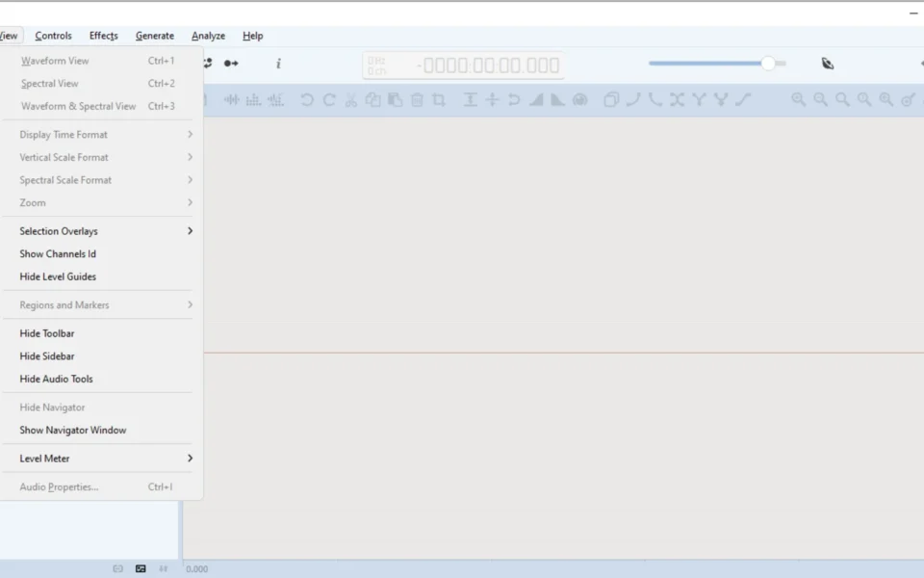Toggle Hide Level Guides
The image size is (924, 578).
pyautogui.click(x=98, y=276)
